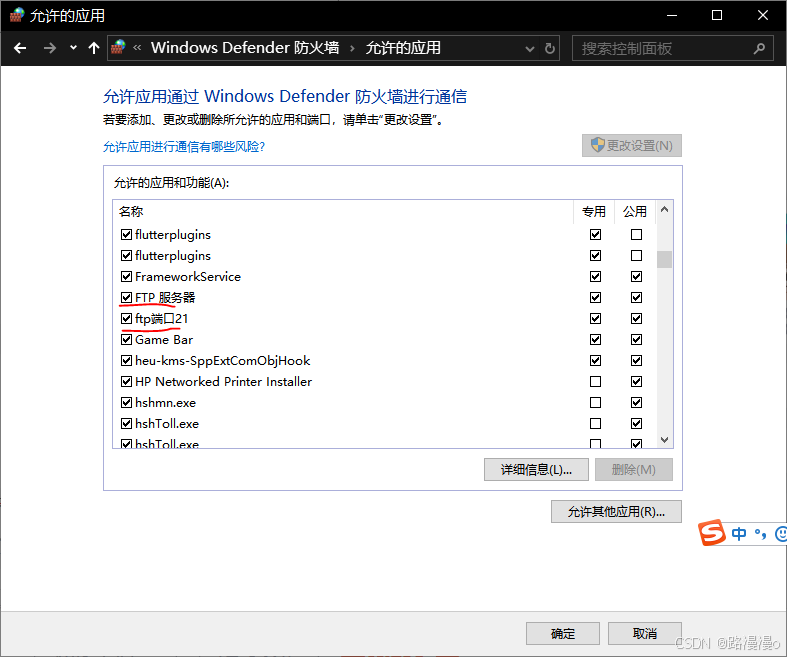Click 允许其他应用(R)... button
This screenshot has width=787, height=657.
(x=616, y=511)
